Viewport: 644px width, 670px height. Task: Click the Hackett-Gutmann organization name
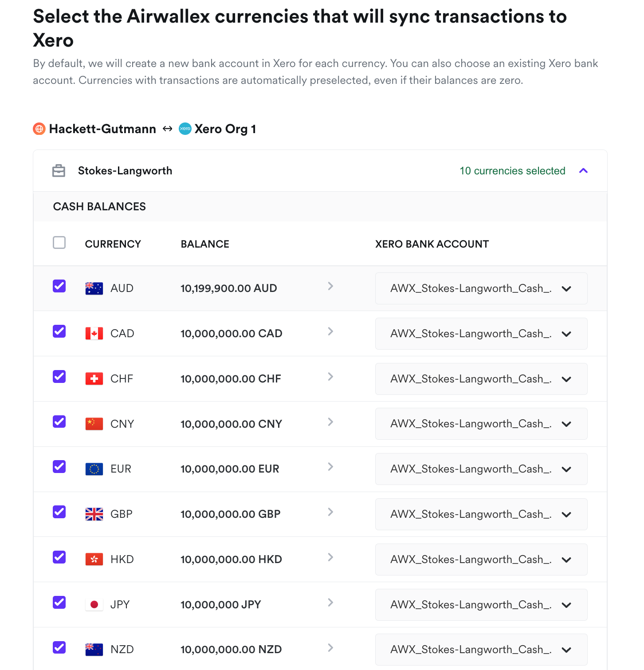tap(102, 129)
